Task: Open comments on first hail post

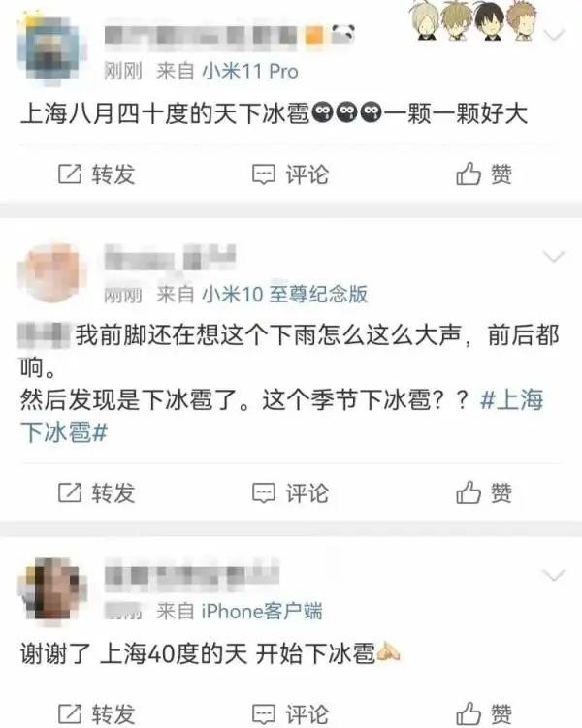Action: (264, 174)
